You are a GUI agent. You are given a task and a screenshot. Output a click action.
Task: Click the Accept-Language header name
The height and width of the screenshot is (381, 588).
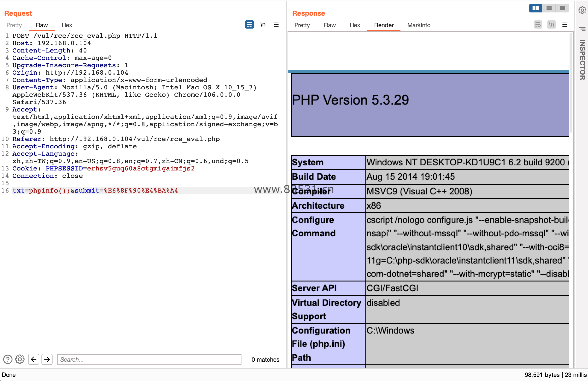(44, 154)
